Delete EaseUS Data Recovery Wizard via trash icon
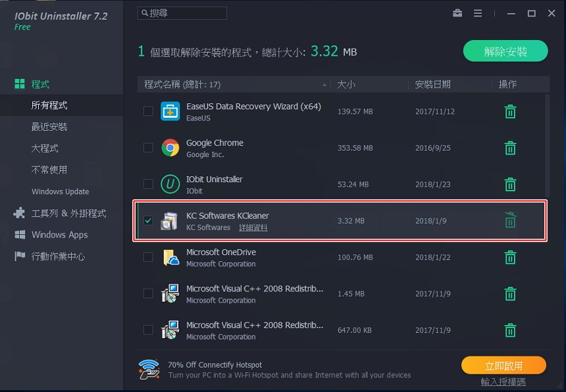Image resolution: width=566 pixels, height=392 pixels. [x=510, y=111]
